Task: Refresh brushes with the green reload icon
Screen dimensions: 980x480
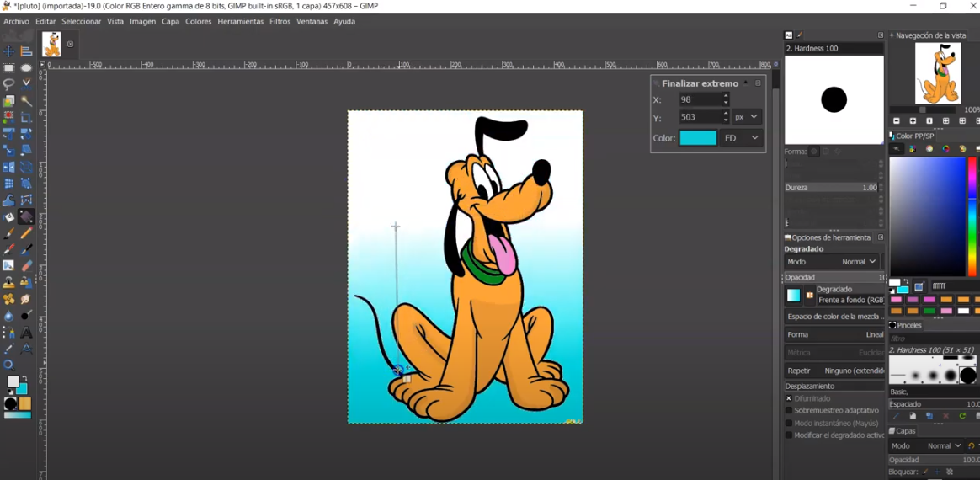Action: tap(962, 416)
